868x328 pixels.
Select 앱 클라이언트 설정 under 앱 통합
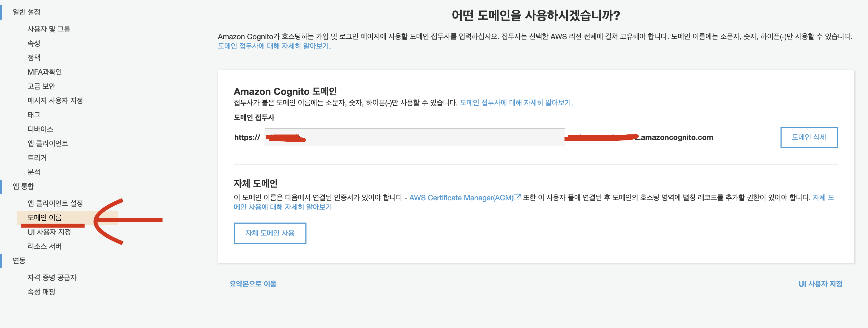point(55,203)
